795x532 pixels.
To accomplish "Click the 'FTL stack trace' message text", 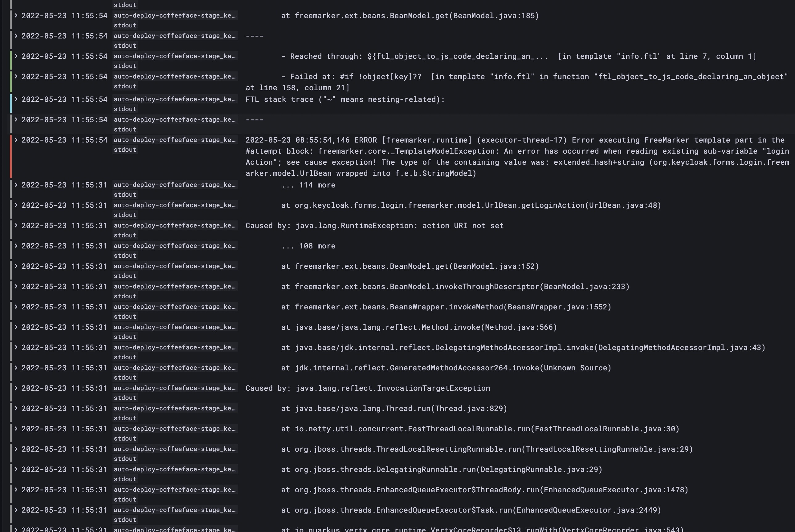I will point(345,99).
